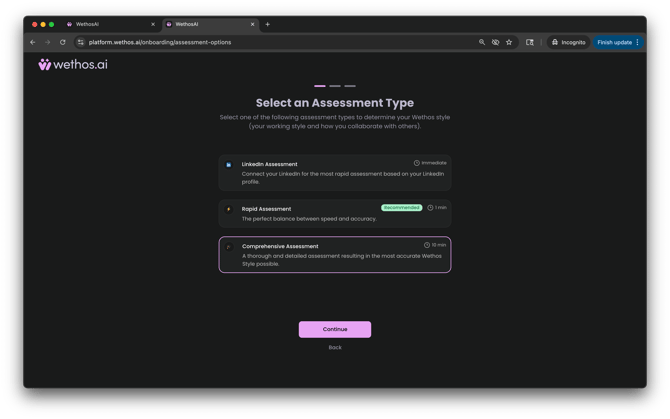Viewport: 670px width, 419px height.
Task: Click the third progress step indicator
Action: pyautogui.click(x=350, y=86)
